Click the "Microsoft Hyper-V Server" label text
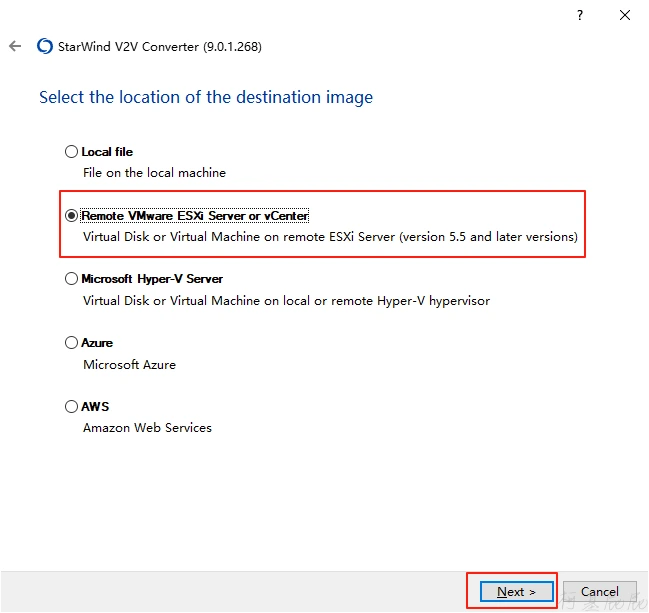The image size is (649, 613). point(152,279)
